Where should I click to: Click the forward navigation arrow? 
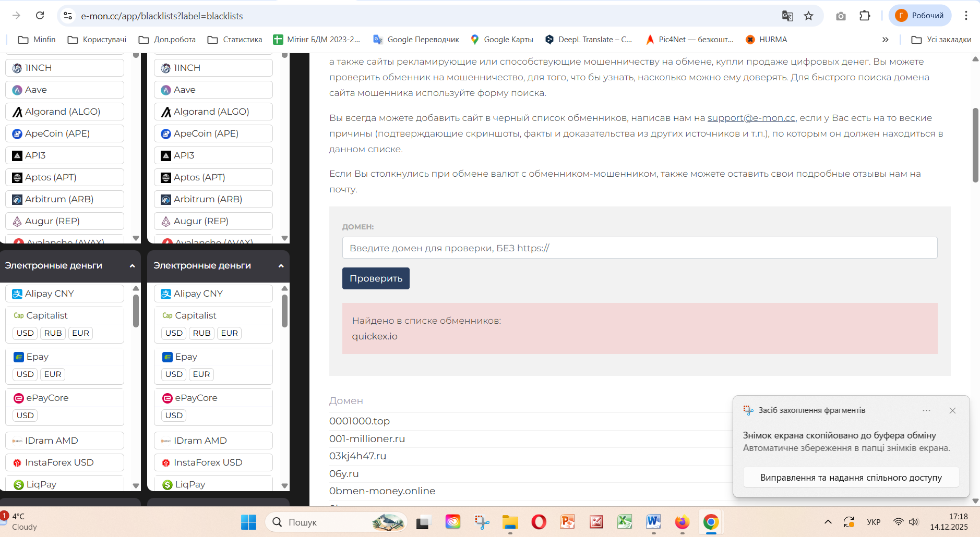[16, 16]
